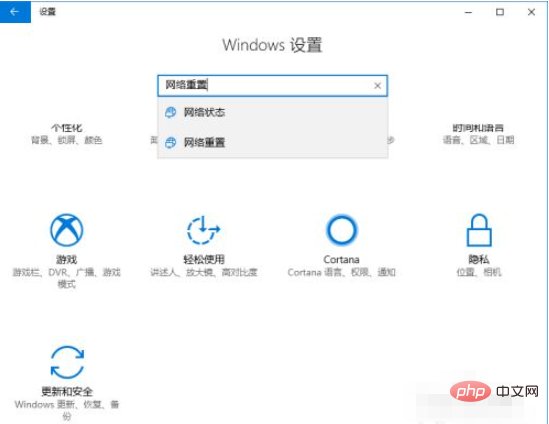Click the icon beside 网络重置 suggestion
Screen dimensions: 549x424
171,143
